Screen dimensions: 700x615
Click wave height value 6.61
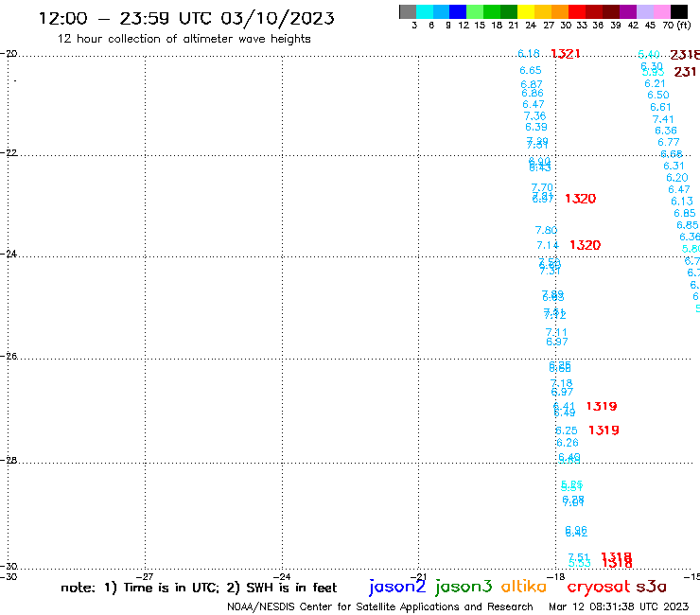pyautogui.click(x=660, y=107)
